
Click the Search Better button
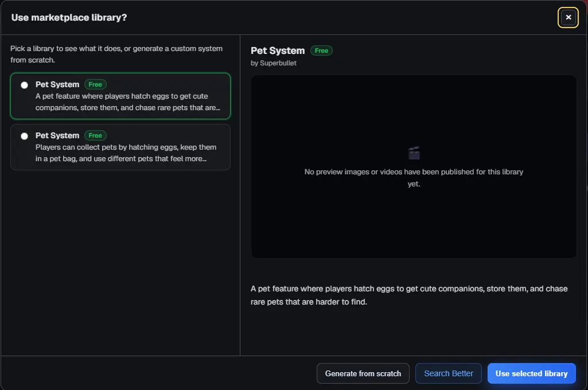coord(448,373)
